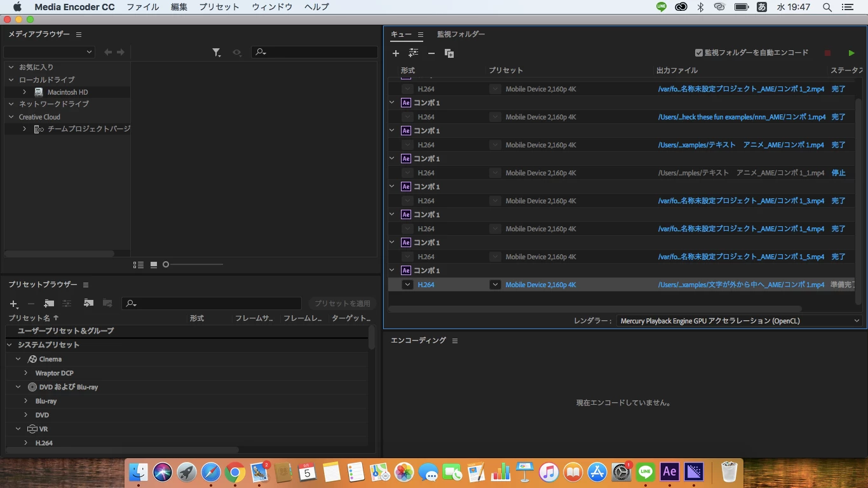Screen dimensions: 868x488
Task: Open output file link nnn_AME/コンポ 1.mp4
Action: pos(742,117)
